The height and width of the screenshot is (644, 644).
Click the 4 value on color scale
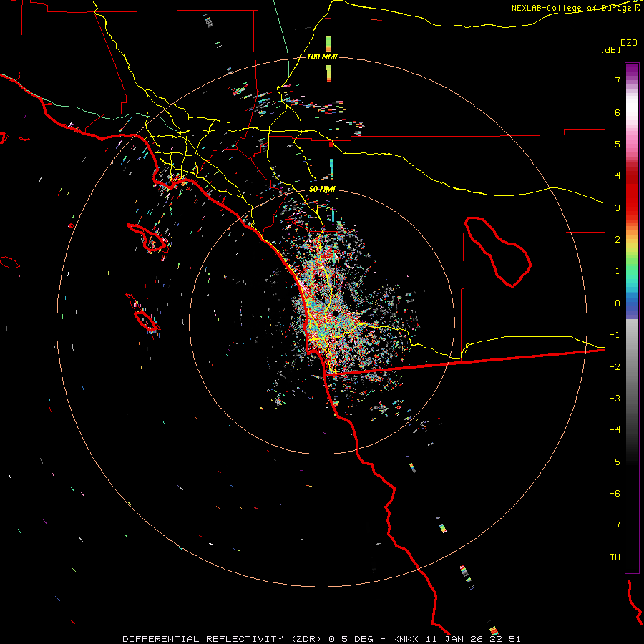pos(618,176)
